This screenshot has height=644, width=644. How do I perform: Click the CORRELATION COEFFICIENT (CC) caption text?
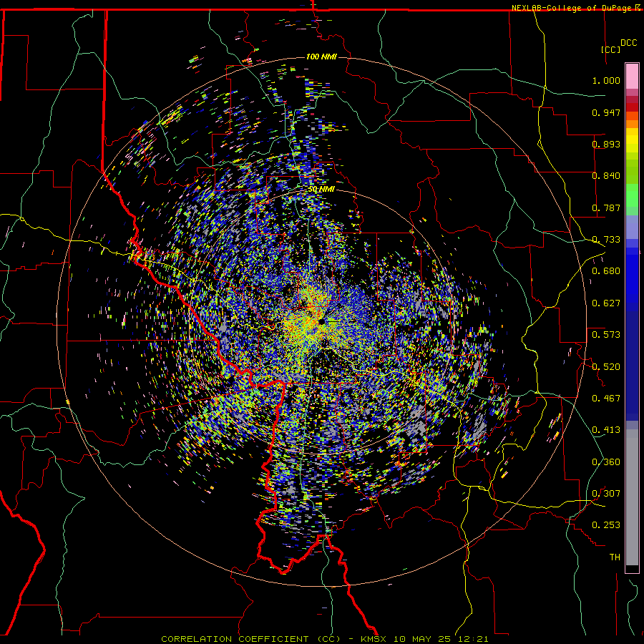[250, 639]
